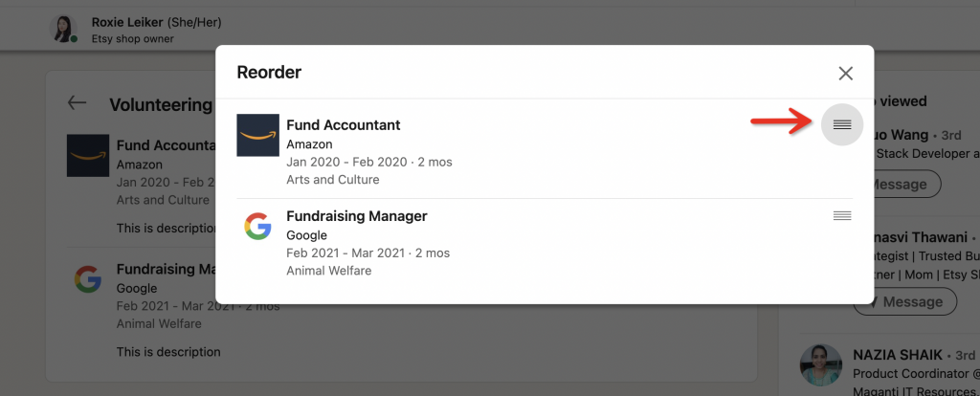Click the Google logo in Reorder dialog

[257, 227]
